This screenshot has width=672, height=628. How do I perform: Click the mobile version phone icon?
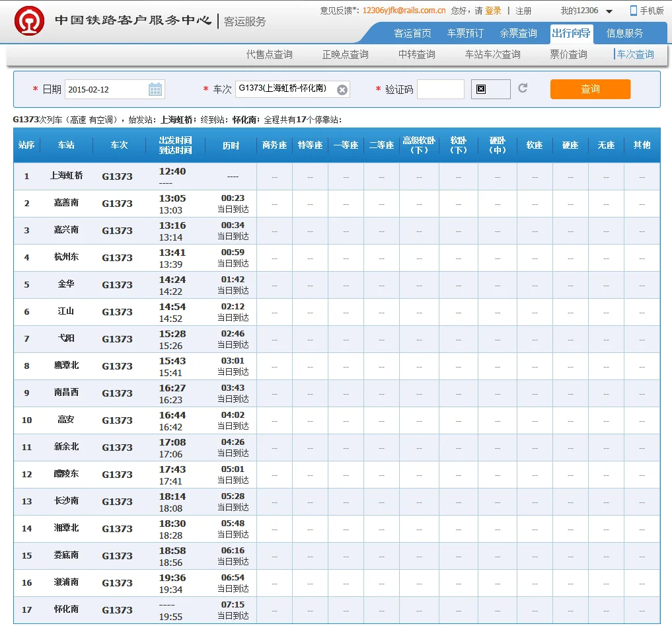(633, 11)
